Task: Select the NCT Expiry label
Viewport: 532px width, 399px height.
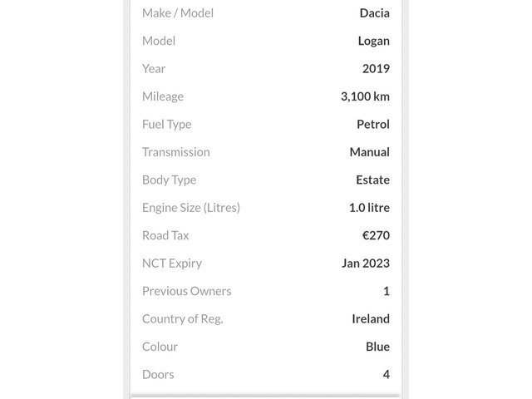Action: click(x=172, y=264)
